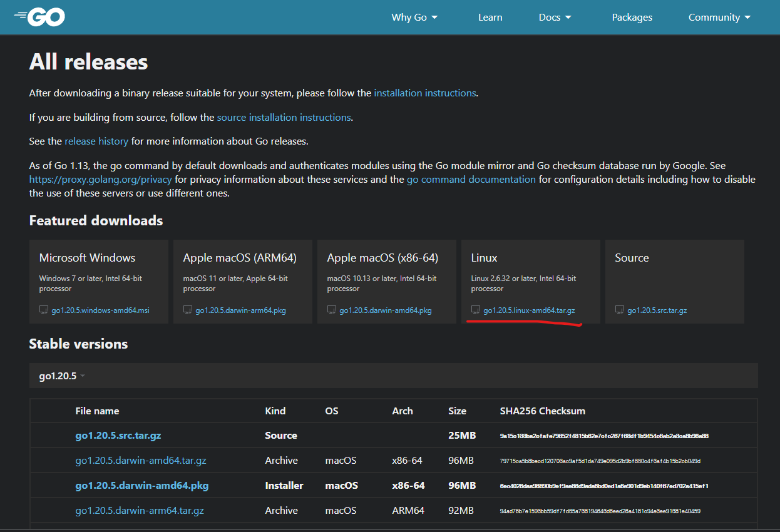
Task: Open the proxy.golang.org/privacy link
Action: point(100,180)
